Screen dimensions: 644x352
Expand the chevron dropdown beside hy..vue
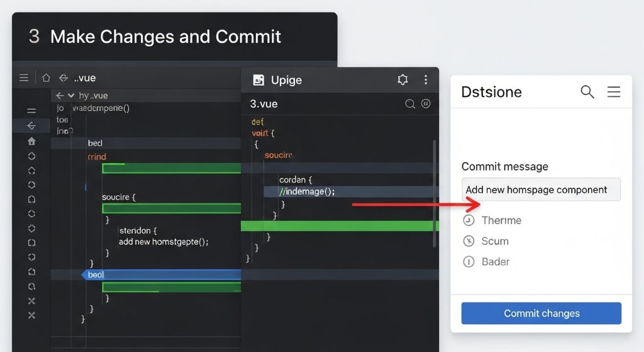(x=71, y=96)
